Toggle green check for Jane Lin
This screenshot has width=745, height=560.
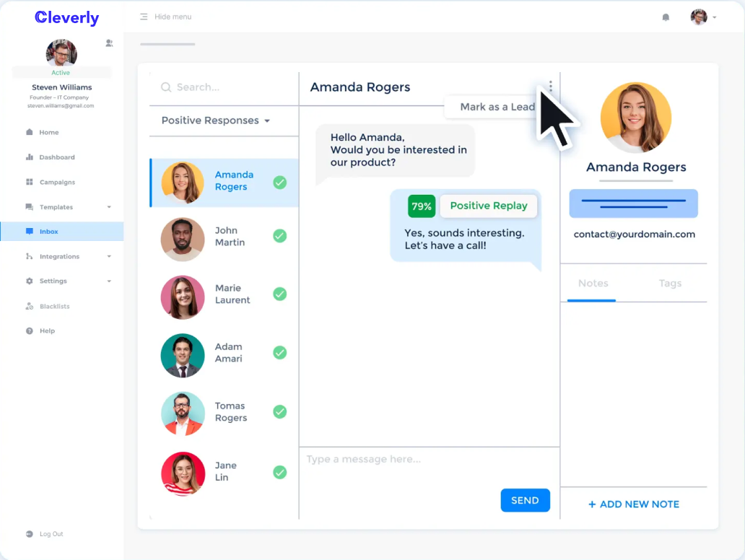pos(280,472)
